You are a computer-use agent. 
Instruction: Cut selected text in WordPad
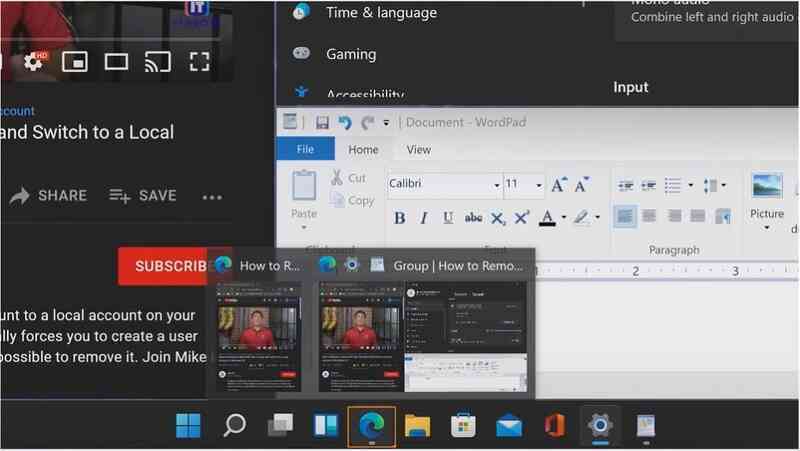[x=348, y=178]
